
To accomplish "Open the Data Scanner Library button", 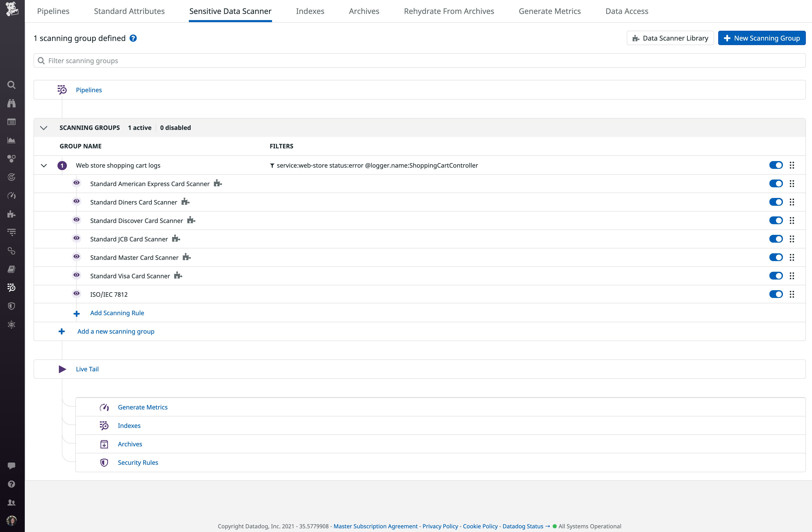I will [670, 38].
